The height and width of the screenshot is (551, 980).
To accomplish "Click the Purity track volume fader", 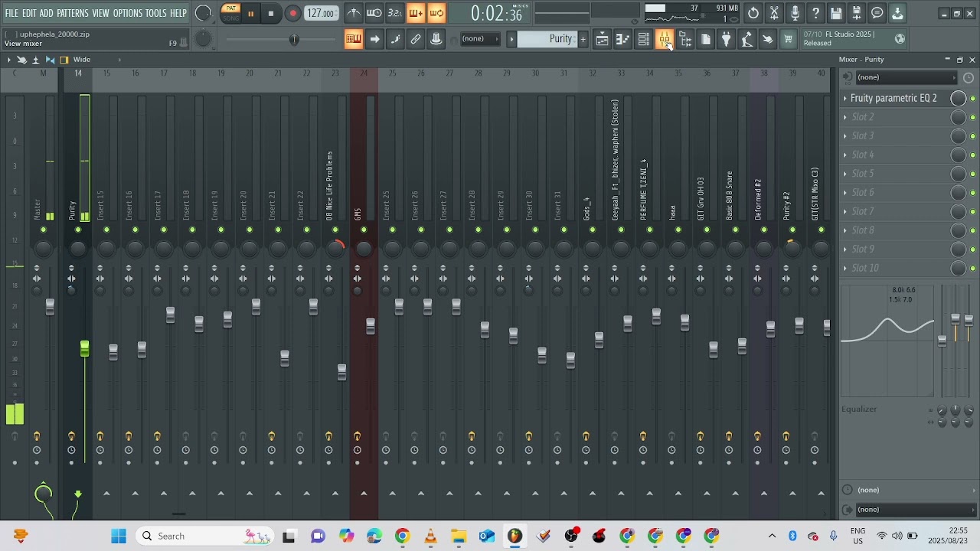I will click(84, 349).
